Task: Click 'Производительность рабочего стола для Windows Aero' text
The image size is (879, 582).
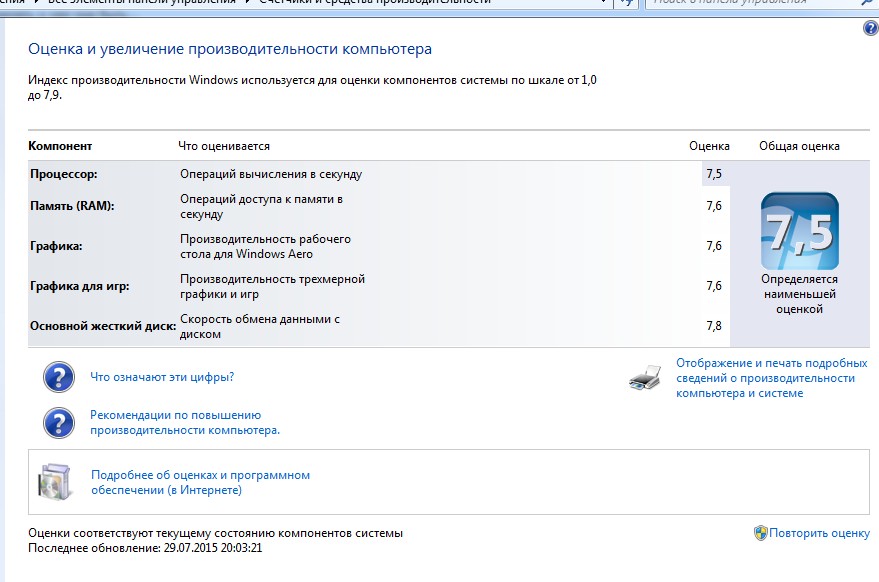Action: coord(265,246)
